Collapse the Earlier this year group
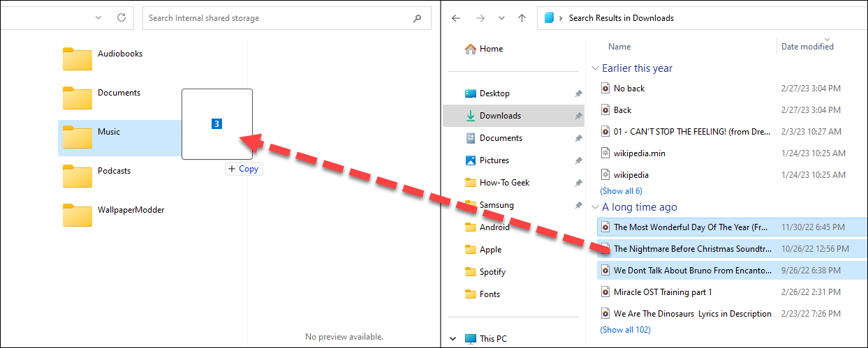Viewport: 868px width, 348px height. [x=595, y=68]
